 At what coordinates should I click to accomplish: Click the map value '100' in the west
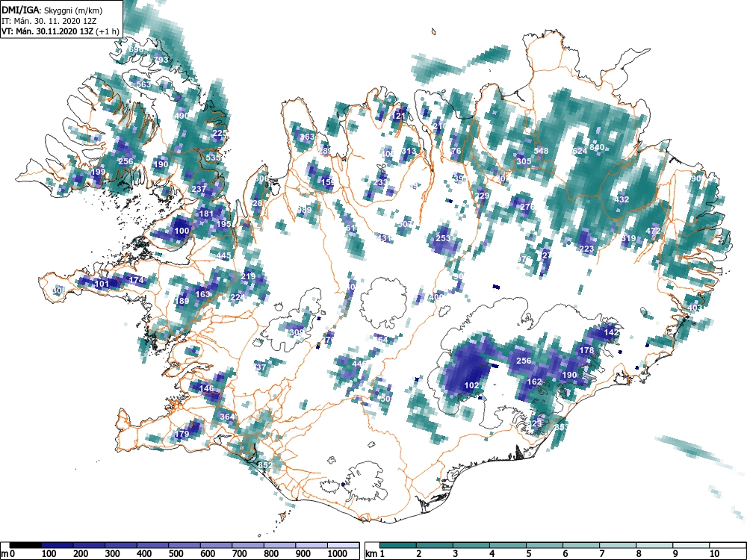pyautogui.click(x=182, y=231)
